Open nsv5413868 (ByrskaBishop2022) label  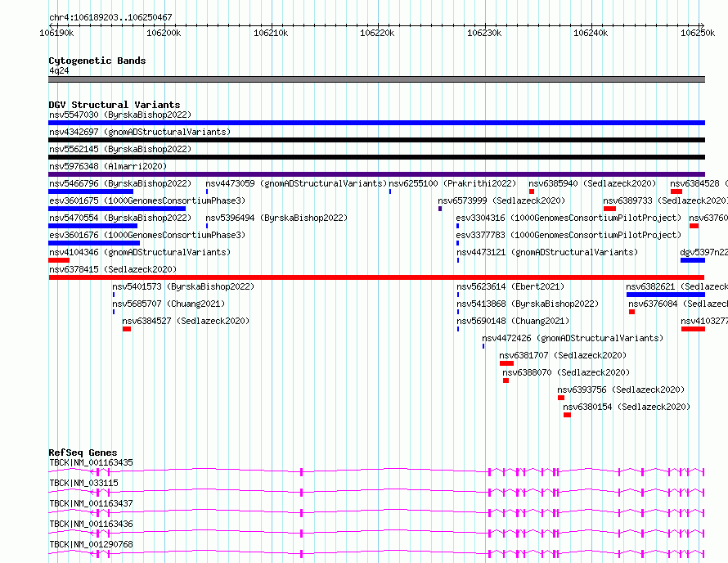528,304
